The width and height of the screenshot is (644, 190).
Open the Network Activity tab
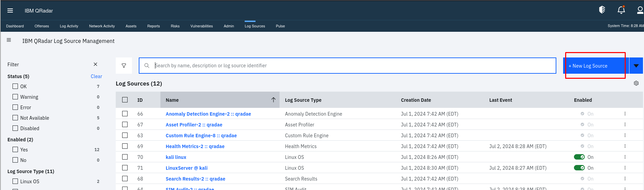102,26
